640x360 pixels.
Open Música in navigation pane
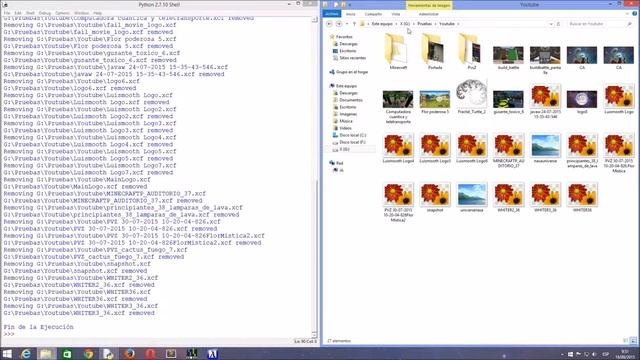tap(346, 121)
